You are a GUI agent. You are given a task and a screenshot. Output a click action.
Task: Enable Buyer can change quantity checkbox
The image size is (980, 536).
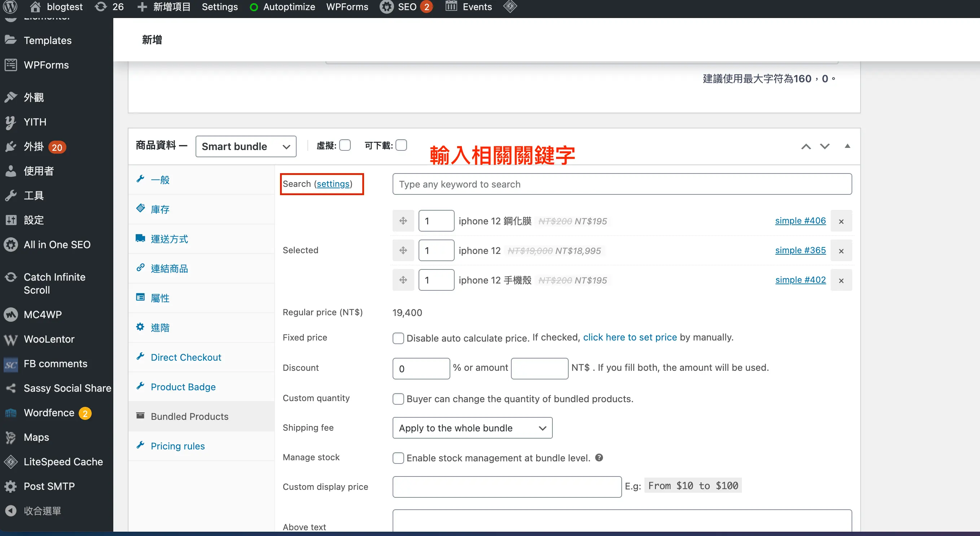click(398, 399)
